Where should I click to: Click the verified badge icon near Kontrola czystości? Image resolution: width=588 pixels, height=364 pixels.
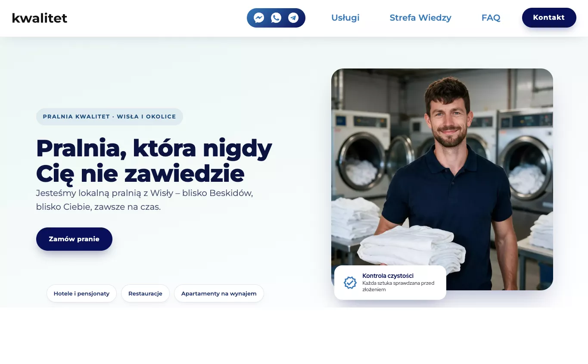pos(350,283)
